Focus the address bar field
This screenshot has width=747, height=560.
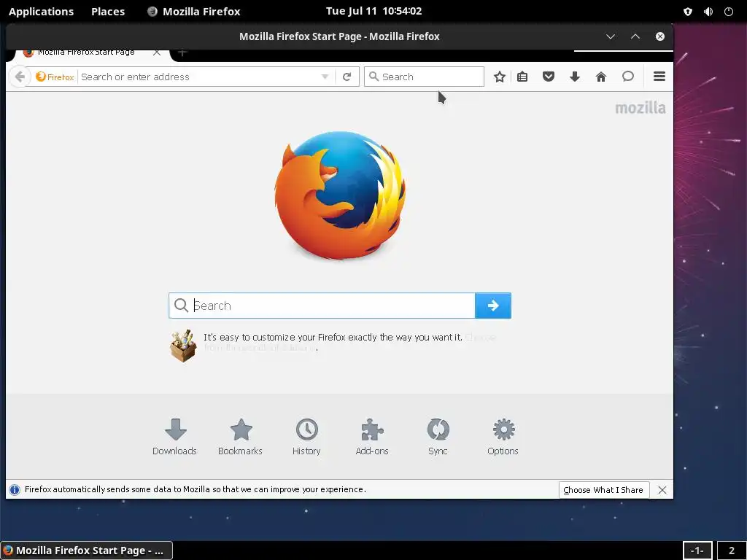200,77
